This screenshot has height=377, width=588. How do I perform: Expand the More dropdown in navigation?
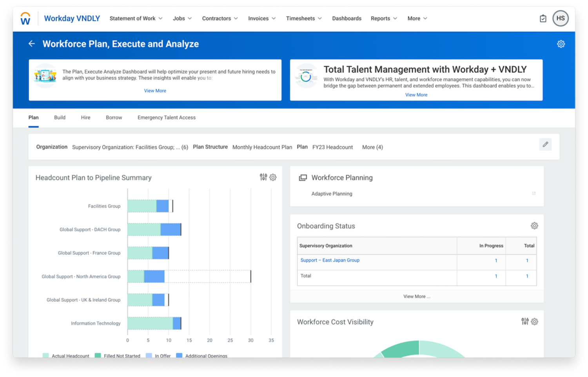pyautogui.click(x=417, y=18)
